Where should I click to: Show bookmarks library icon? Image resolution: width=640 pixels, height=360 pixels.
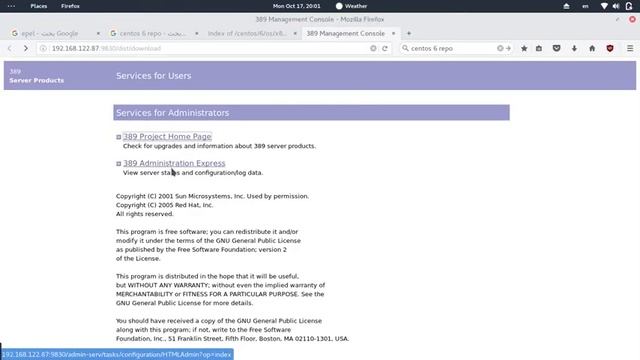pyautogui.click(x=539, y=48)
